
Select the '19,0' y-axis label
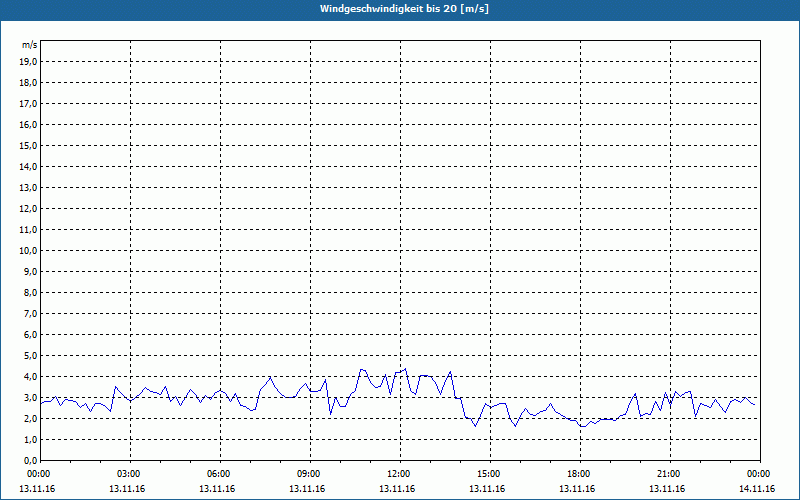(28, 62)
